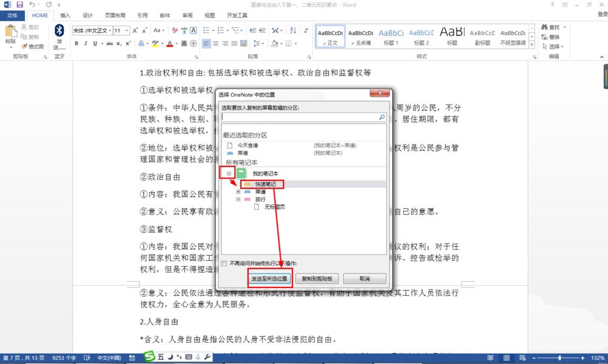The width and height of the screenshot is (608, 364).
Task: Tick the 不再询问并始终执行 checkbox
Action: [224, 263]
